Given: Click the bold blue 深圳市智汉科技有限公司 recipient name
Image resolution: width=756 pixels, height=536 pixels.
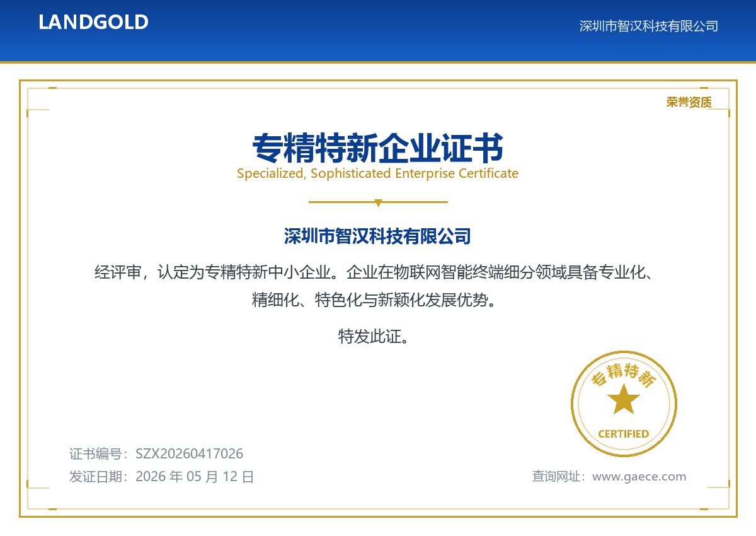Looking at the screenshot, I should (378, 237).
